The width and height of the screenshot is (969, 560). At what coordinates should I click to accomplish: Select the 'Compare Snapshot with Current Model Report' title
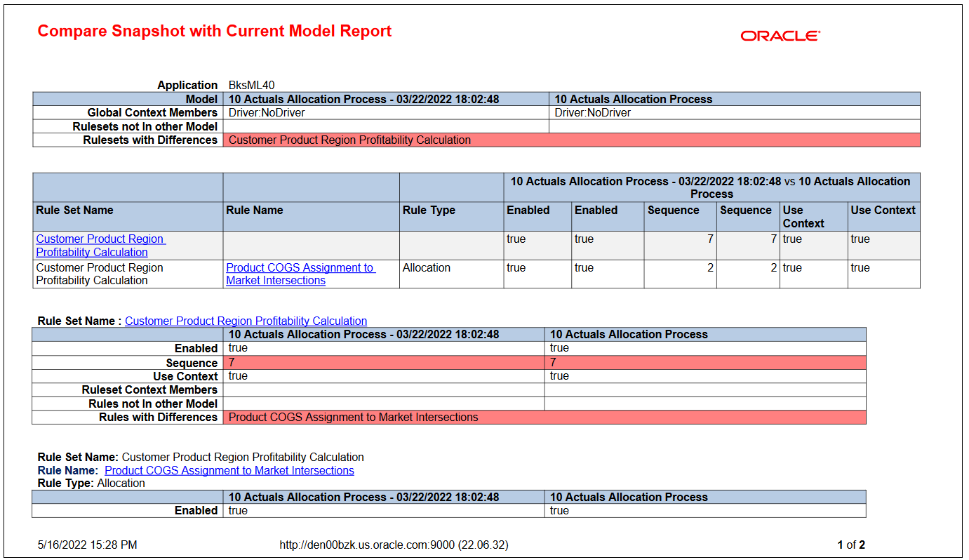click(215, 31)
